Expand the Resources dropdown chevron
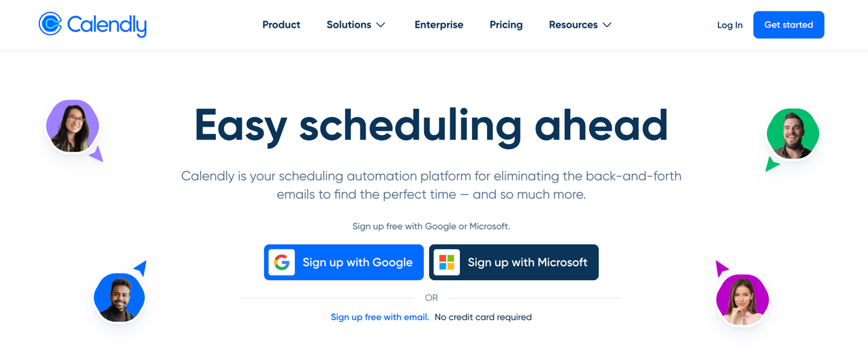Viewport: 868px width, 358px height. pyautogui.click(x=607, y=25)
